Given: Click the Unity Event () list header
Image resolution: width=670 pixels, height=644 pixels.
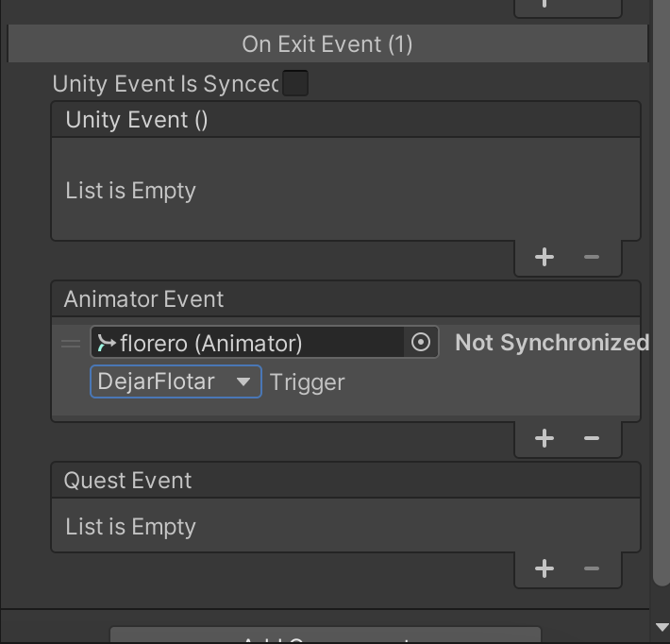Looking at the screenshot, I should pos(345,119).
